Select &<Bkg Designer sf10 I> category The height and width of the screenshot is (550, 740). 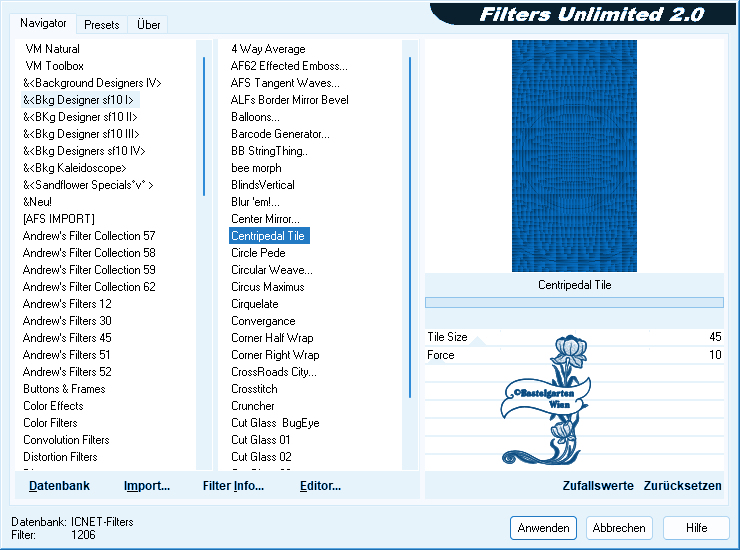pyautogui.click(x=78, y=100)
